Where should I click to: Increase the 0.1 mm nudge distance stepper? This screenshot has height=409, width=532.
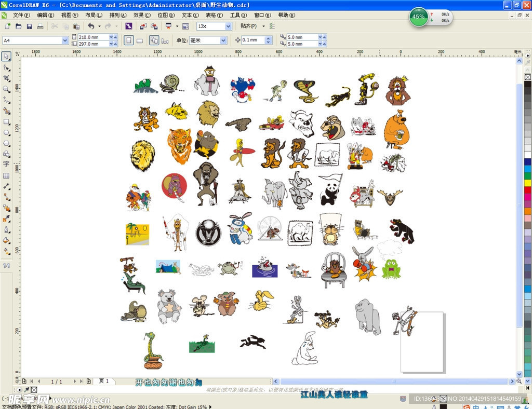coord(269,38)
